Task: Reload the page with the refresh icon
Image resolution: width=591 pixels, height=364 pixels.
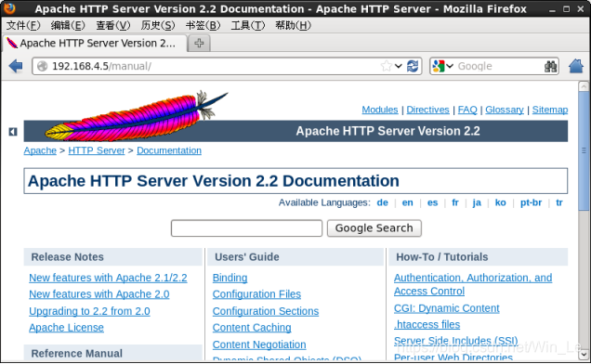Action: point(413,66)
